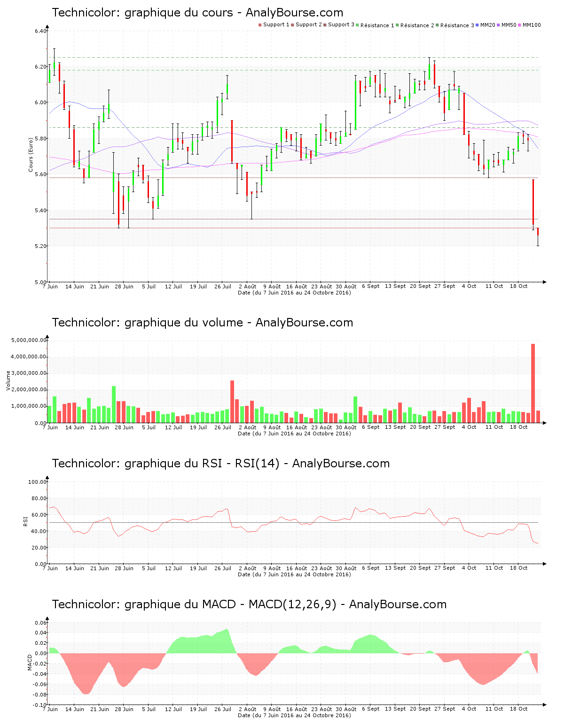This screenshot has width=564, height=728.
Task: Click the 'MACD' vertical axis label
Action: [x=30, y=662]
